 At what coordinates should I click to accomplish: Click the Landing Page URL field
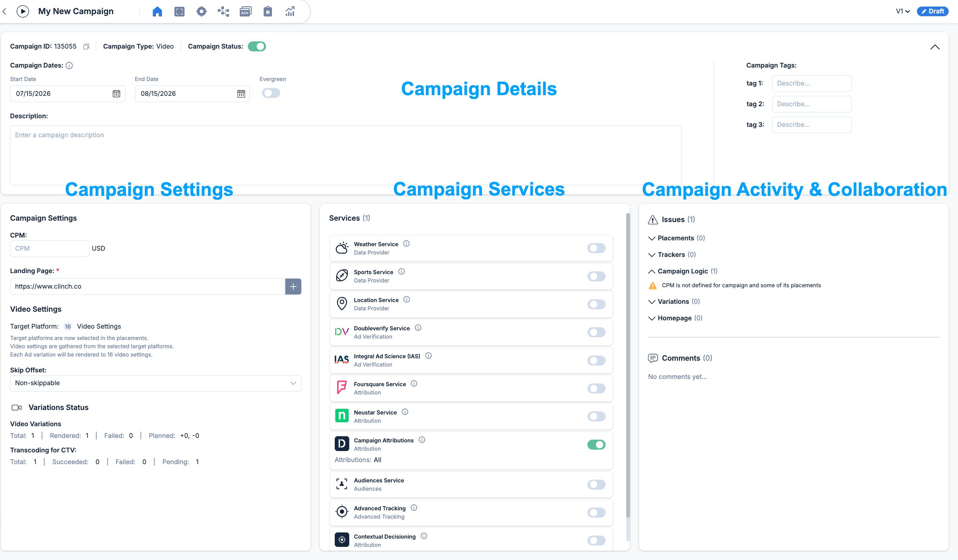click(147, 287)
